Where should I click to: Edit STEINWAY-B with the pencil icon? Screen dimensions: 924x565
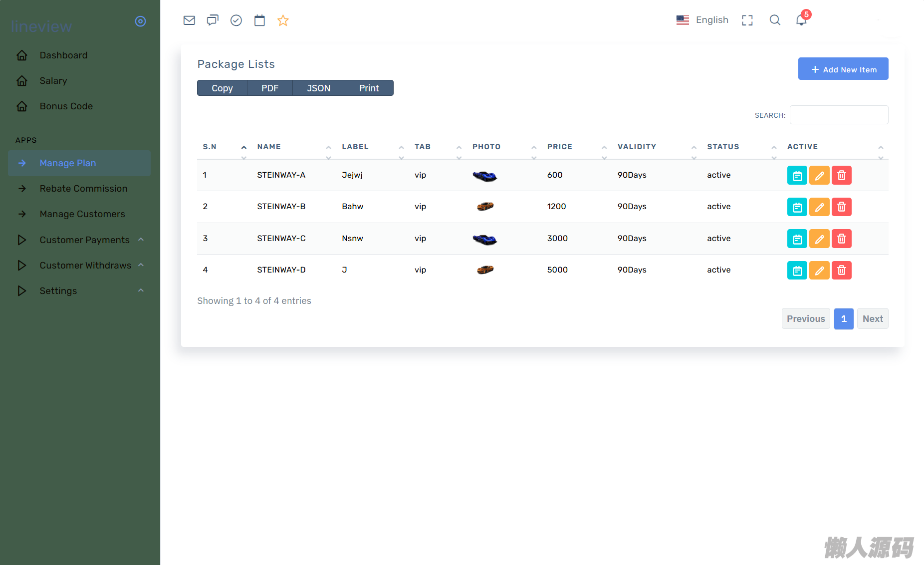point(819,207)
